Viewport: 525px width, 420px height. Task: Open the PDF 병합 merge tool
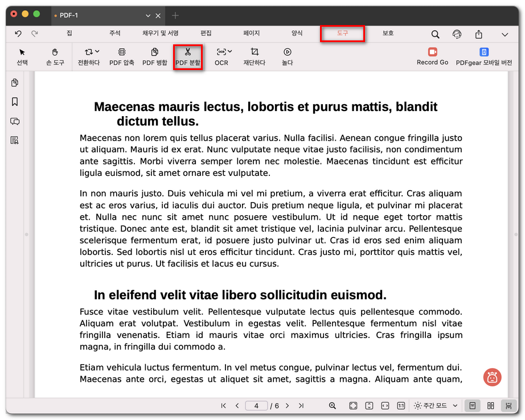coord(154,56)
